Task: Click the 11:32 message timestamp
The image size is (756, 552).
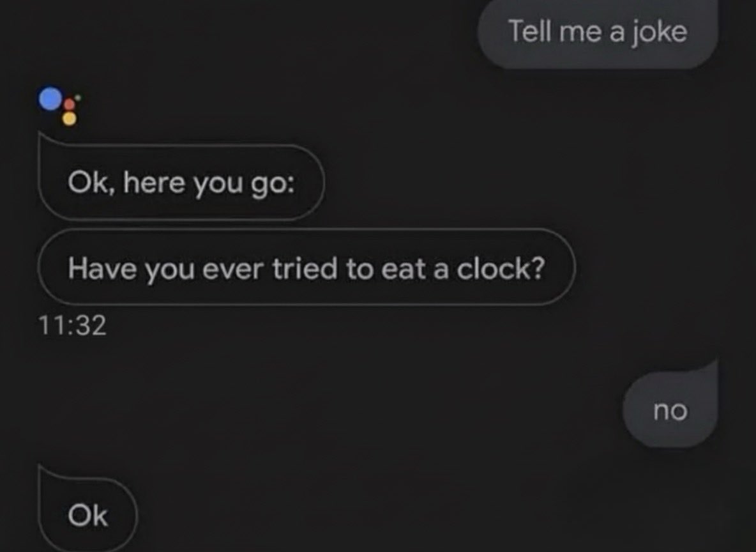Action: coord(72,327)
